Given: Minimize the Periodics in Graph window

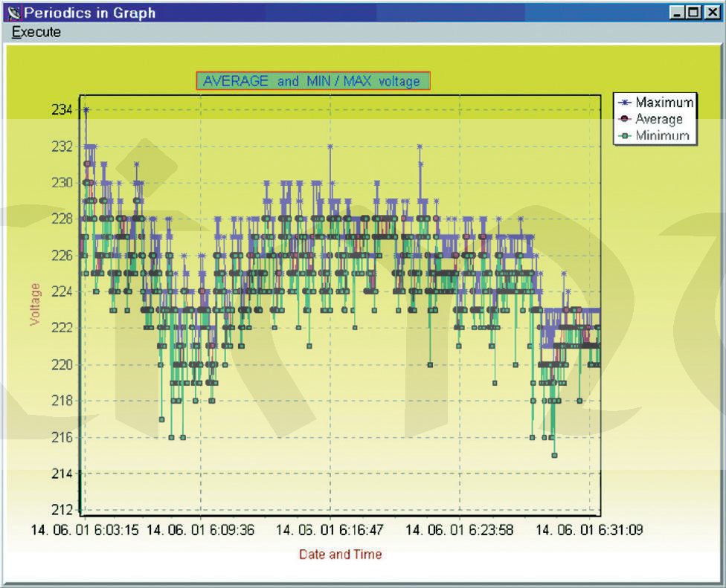Looking at the screenshot, I should pyautogui.click(x=677, y=13).
